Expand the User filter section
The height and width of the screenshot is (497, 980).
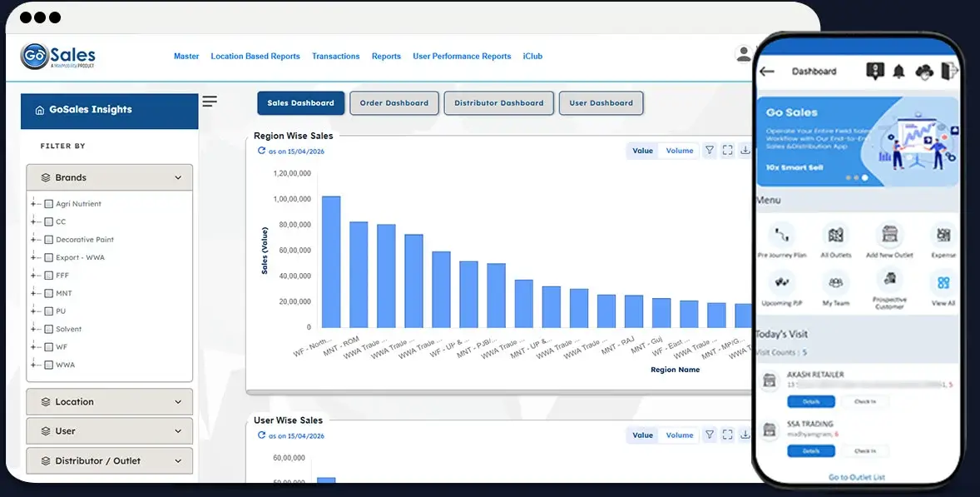coord(109,431)
